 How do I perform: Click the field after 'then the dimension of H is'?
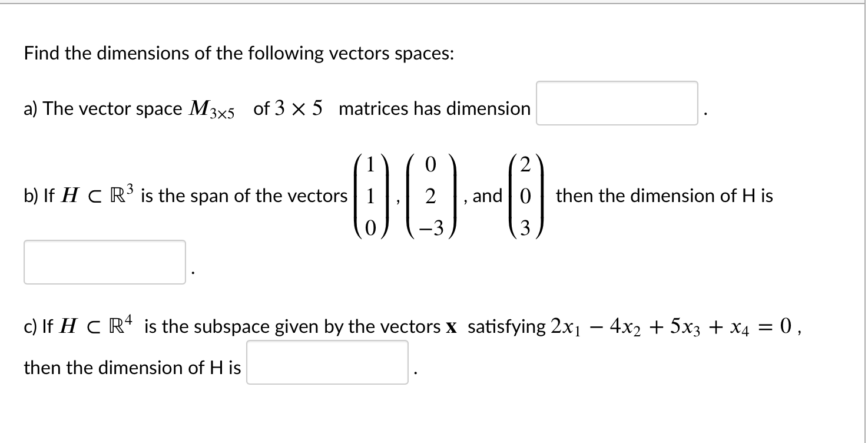[327, 362]
